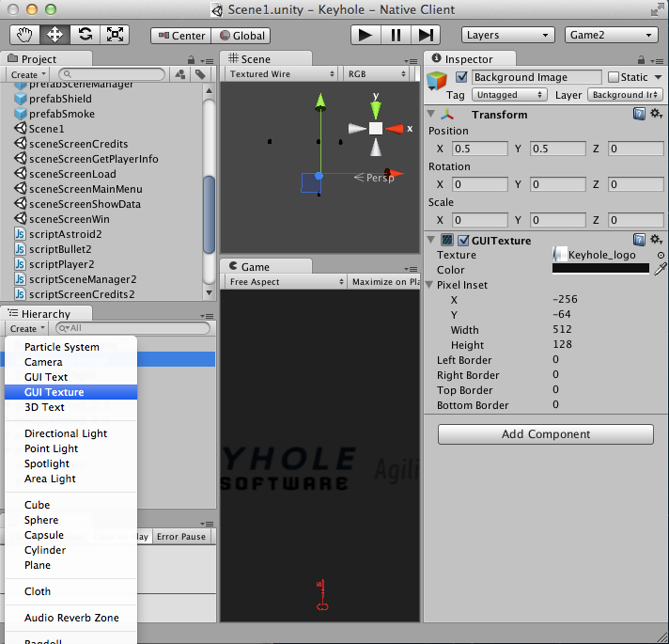Screen dimensions: 669x644
Task: Uncheck the Background Image active checkbox
Action: [x=461, y=77]
